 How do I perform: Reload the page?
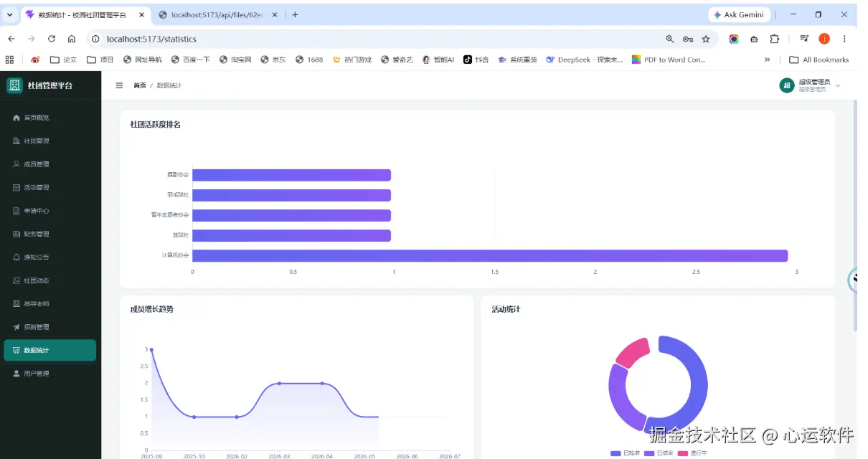pyautogui.click(x=52, y=39)
